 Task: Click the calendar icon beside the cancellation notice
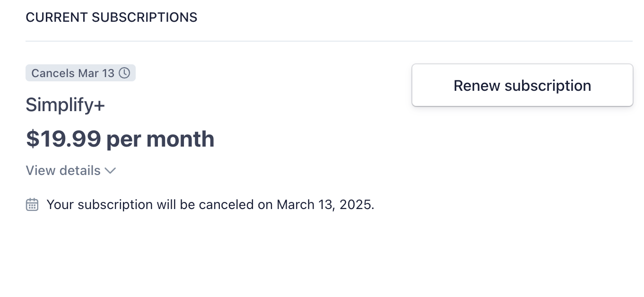click(x=32, y=205)
